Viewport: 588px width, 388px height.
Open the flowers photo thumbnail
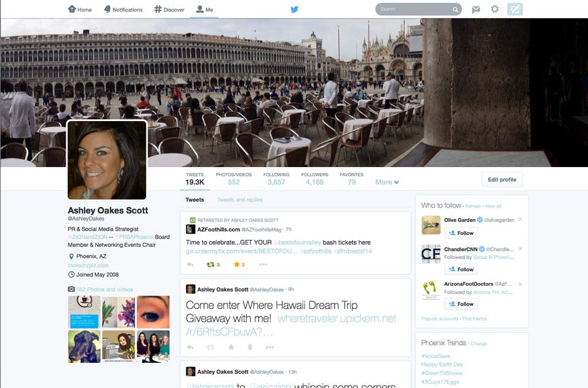click(118, 312)
